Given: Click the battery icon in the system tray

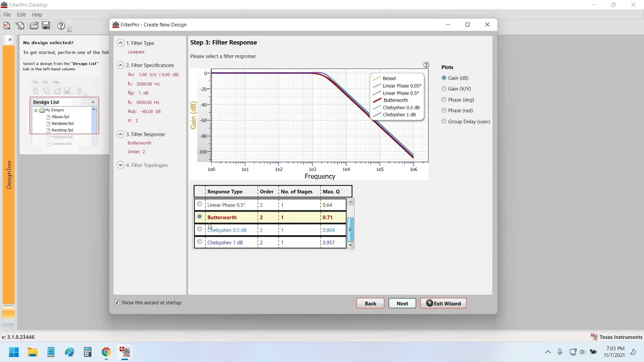Looking at the screenshot, I should click(593, 352).
